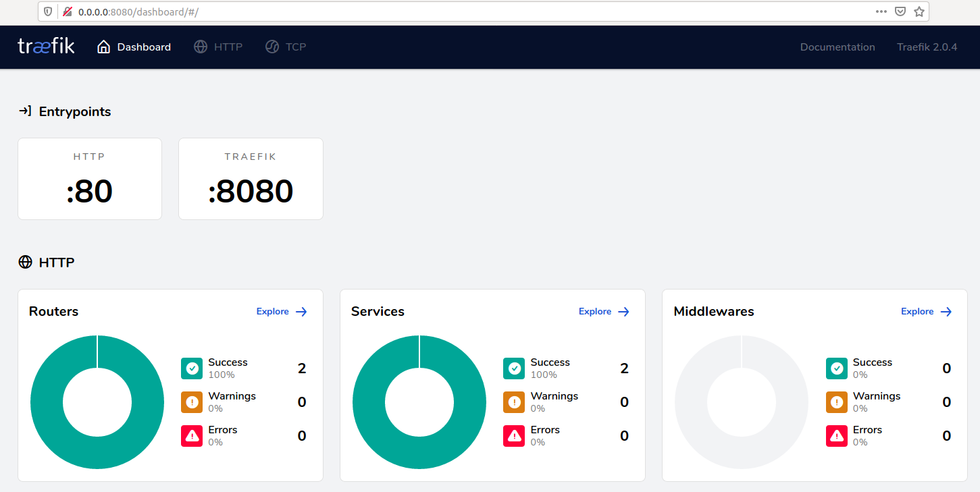Viewport: 980px width, 492px height.
Task: Focus the browser address bar
Action: pyautogui.click(x=473, y=11)
